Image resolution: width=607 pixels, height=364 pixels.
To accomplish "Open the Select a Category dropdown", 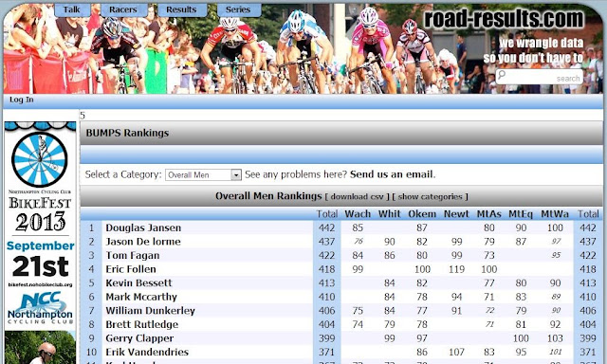I will pyautogui.click(x=203, y=174).
